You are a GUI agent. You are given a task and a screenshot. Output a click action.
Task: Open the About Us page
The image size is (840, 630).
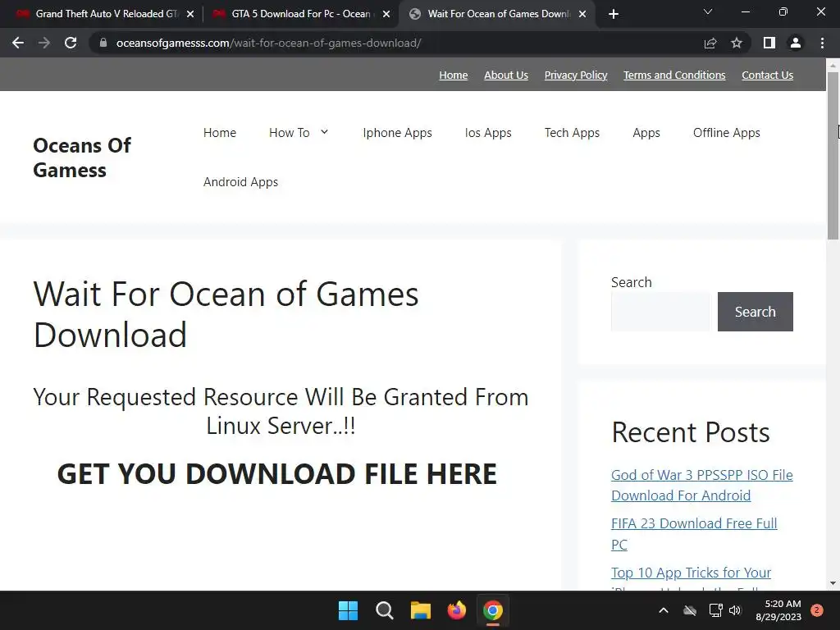coord(506,75)
